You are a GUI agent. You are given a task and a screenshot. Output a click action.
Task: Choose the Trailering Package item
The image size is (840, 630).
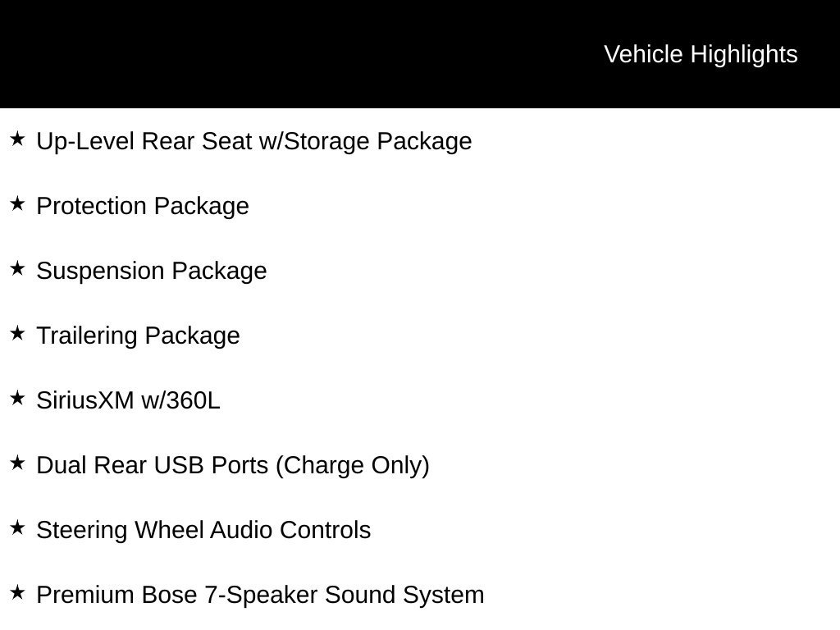pyautogui.click(x=138, y=336)
